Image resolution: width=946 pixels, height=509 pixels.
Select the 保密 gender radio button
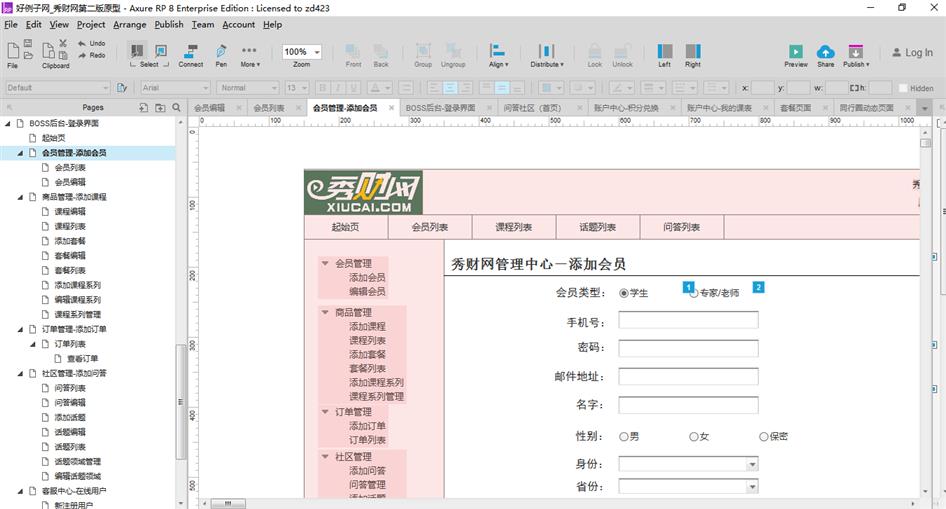coord(764,437)
